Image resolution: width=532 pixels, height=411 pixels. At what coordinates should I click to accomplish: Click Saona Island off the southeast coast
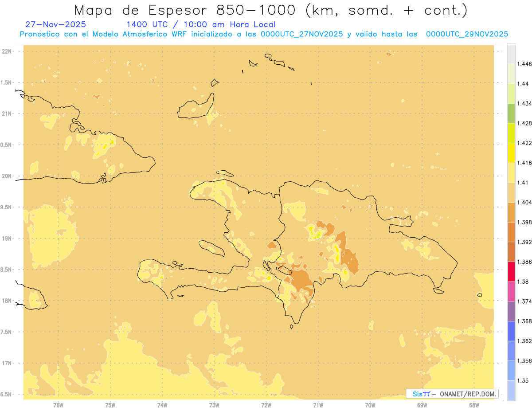tap(439, 291)
